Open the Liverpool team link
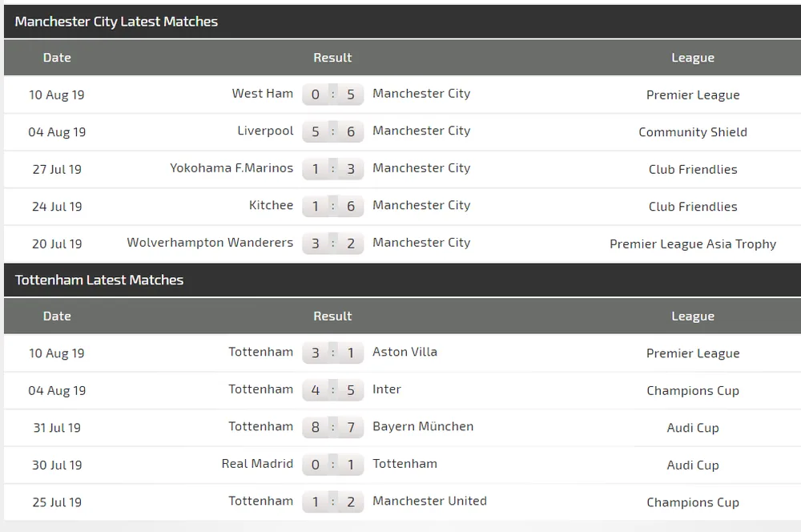 265,131
